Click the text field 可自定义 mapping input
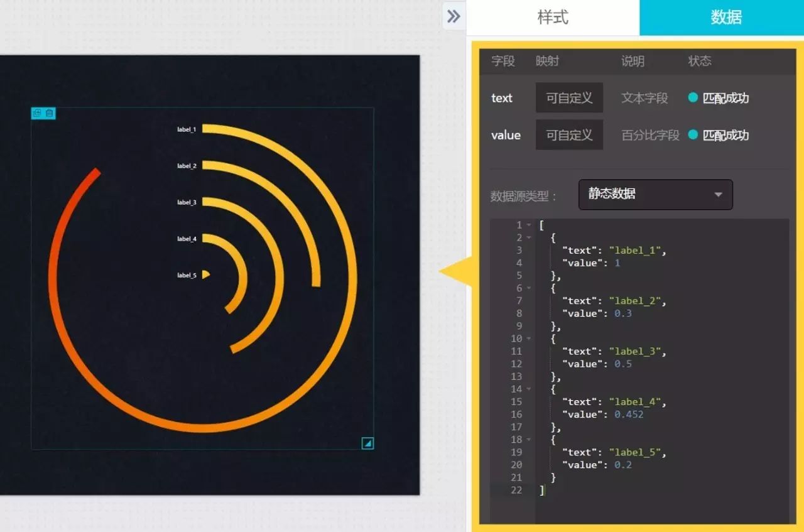The height and width of the screenshot is (532, 804). tap(569, 97)
